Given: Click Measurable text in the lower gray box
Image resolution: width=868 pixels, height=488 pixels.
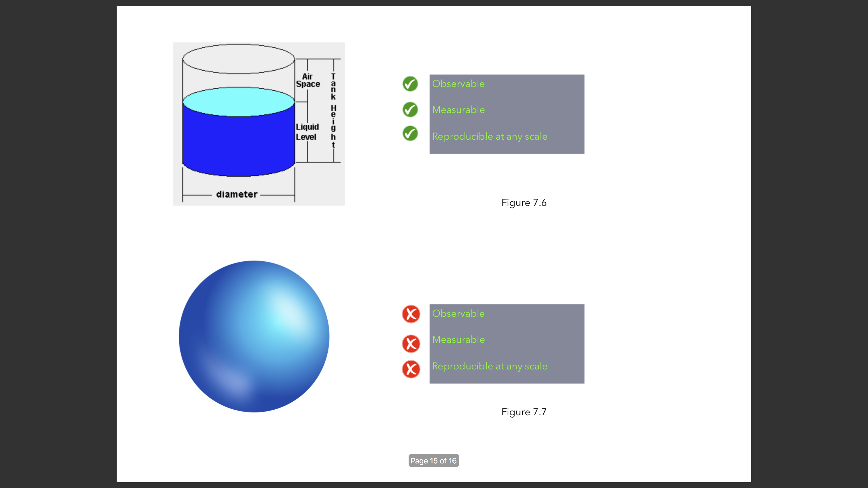Looking at the screenshot, I should click(x=458, y=340).
